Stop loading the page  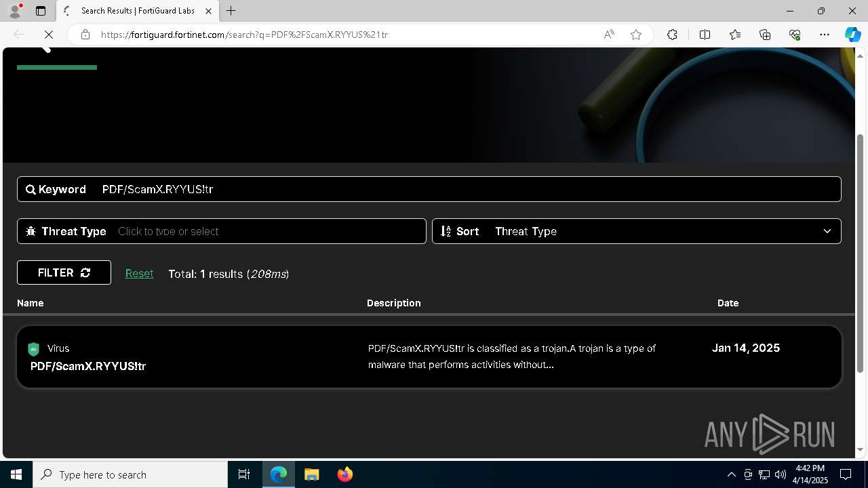tap(48, 35)
